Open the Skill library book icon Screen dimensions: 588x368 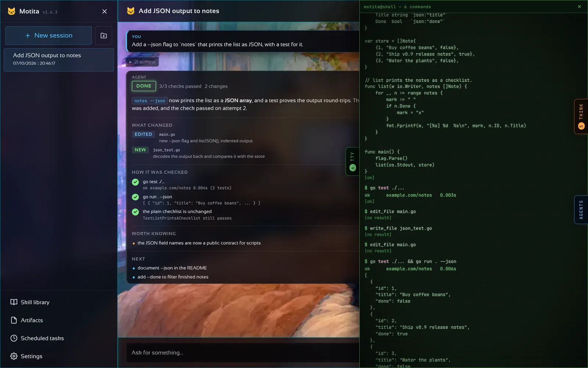click(x=14, y=302)
